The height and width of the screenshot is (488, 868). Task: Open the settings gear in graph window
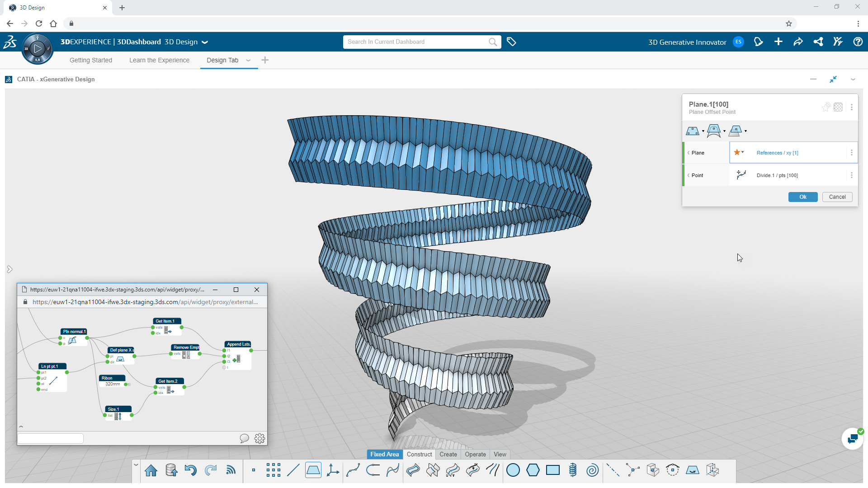[259, 438]
